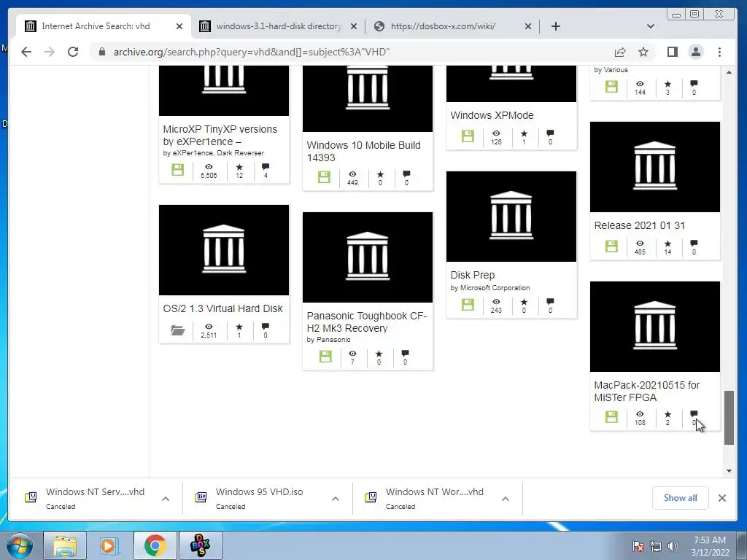The width and height of the screenshot is (747, 560).
Task: Click Disk Prep black thumbnail image
Action: 511,216
